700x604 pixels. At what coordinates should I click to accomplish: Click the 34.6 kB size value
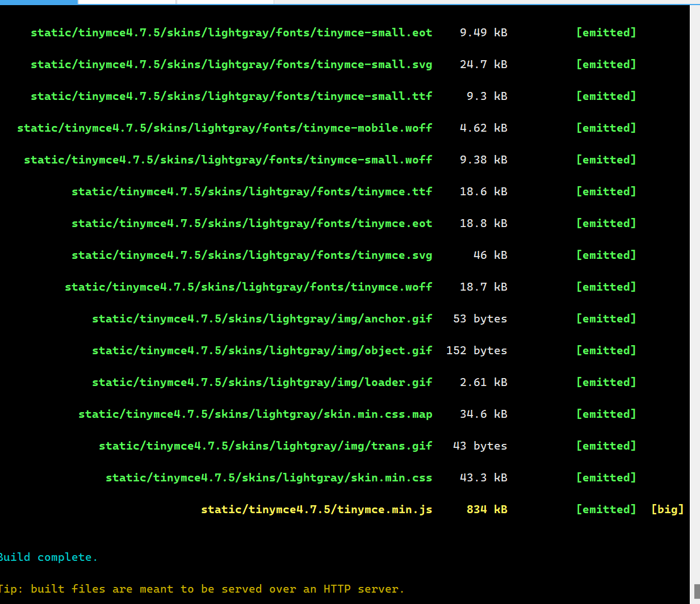pyautogui.click(x=484, y=414)
